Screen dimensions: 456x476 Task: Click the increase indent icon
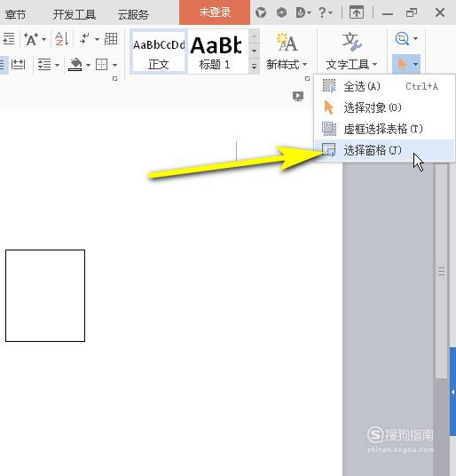coord(9,39)
